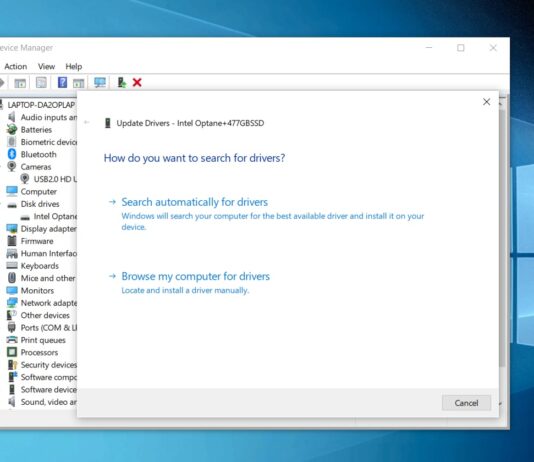Click the action pane toolbar icon beside Help icon
534x462 pixels.
(x=79, y=83)
